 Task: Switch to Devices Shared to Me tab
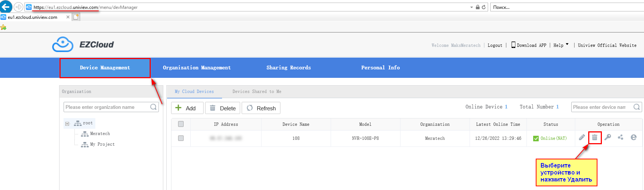pyautogui.click(x=257, y=91)
